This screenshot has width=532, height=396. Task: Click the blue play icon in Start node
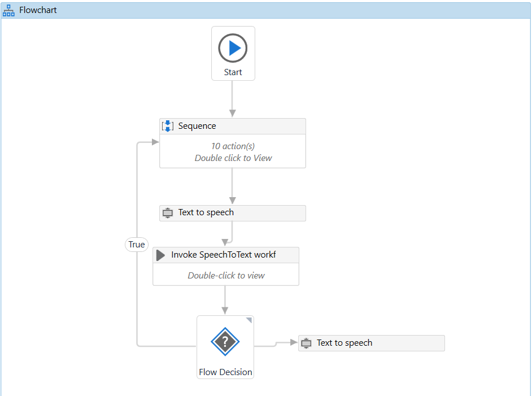coord(233,48)
